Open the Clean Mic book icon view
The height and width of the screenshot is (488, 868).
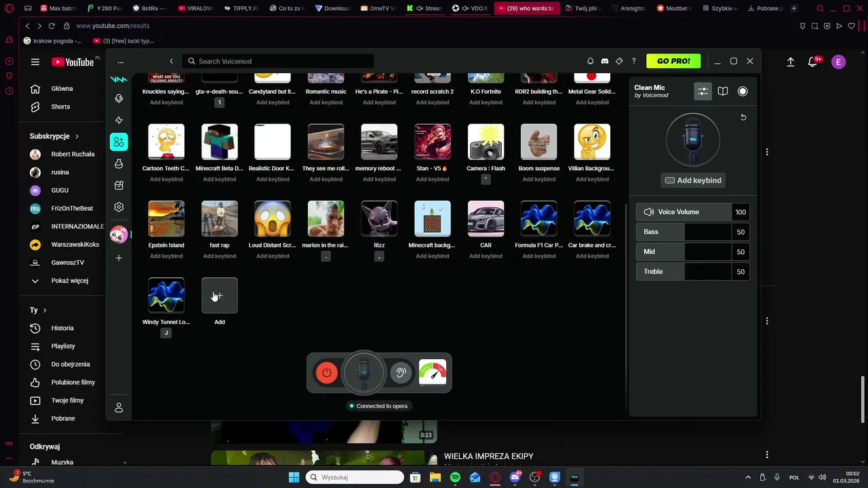(x=723, y=91)
